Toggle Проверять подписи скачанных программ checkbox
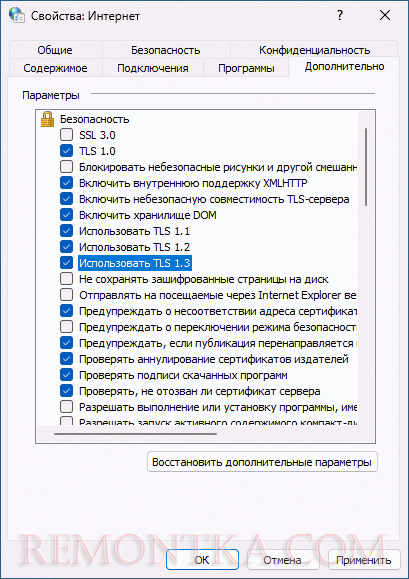409x579 pixels. pyautogui.click(x=66, y=375)
